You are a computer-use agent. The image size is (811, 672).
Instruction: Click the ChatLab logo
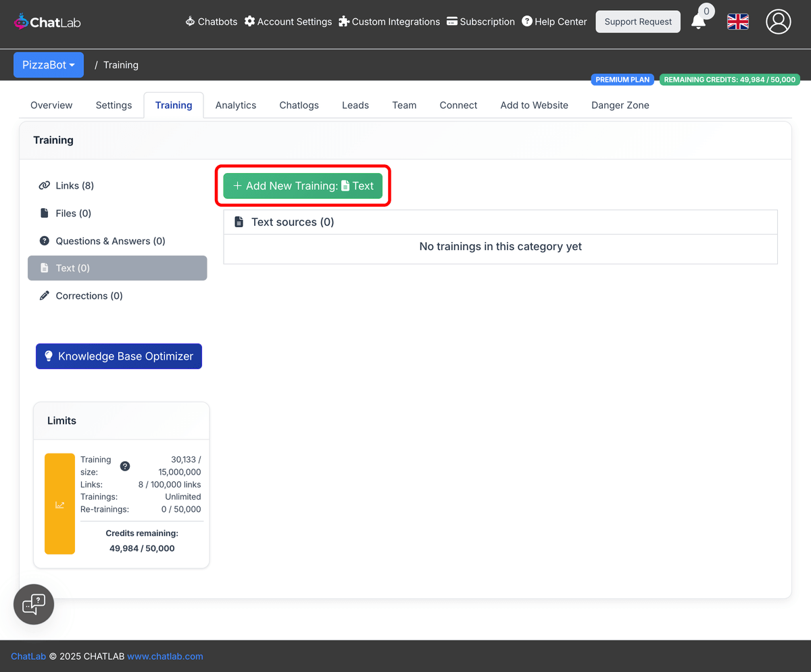tap(47, 22)
